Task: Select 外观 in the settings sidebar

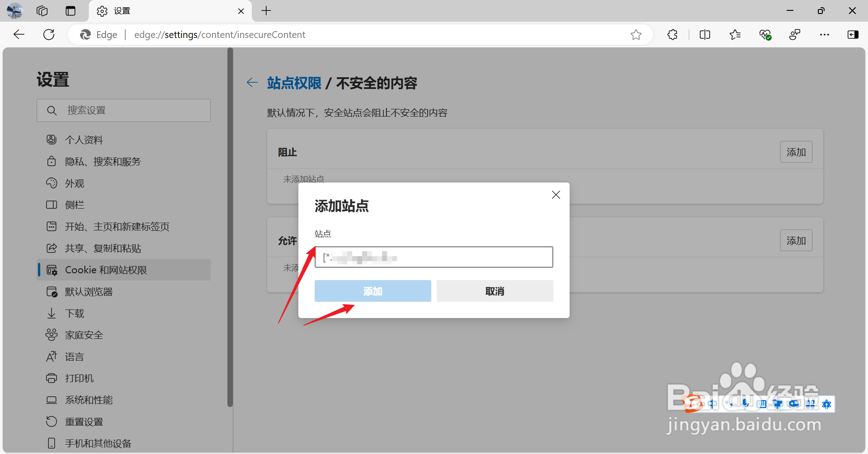Action: tap(75, 183)
